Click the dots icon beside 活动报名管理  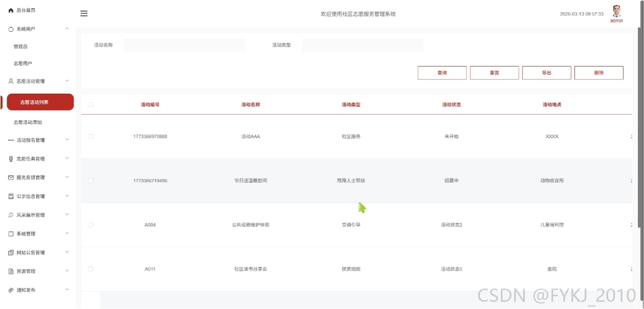(x=11, y=140)
